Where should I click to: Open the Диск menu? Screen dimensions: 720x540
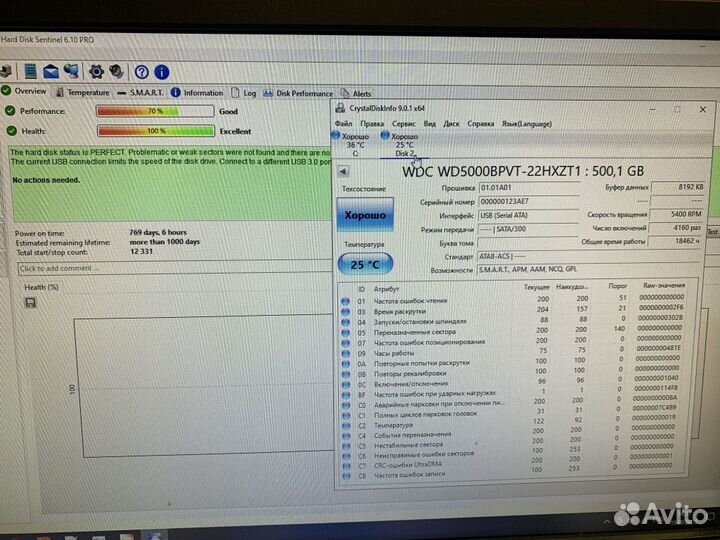click(451, 124)
